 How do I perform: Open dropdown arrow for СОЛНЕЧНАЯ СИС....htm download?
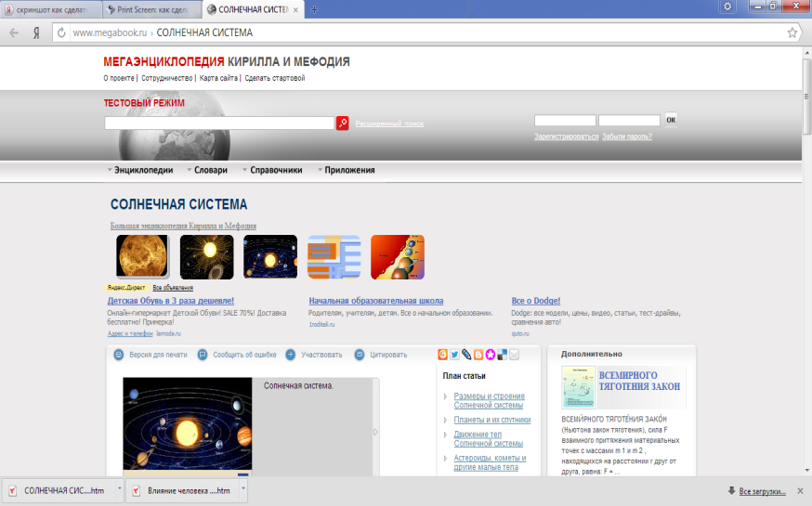[x=119, y=488]
